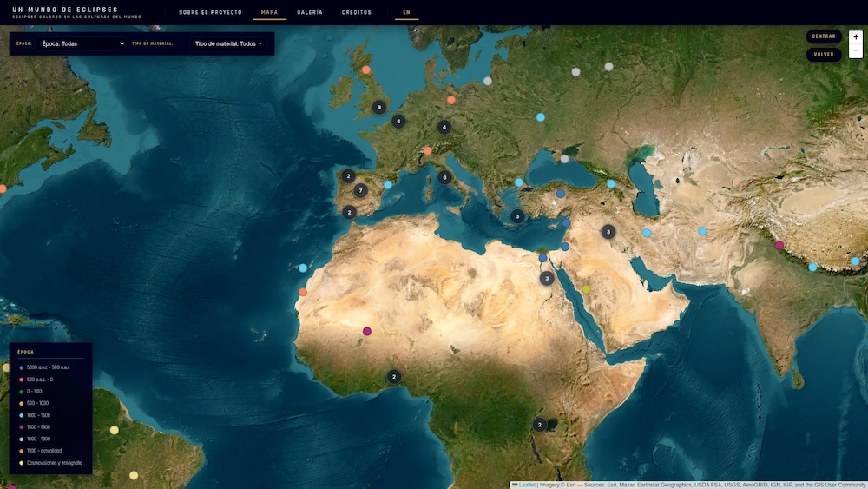Click the '1800 - 1900' legend label
868x489 pixels.
tap(39, 439)
